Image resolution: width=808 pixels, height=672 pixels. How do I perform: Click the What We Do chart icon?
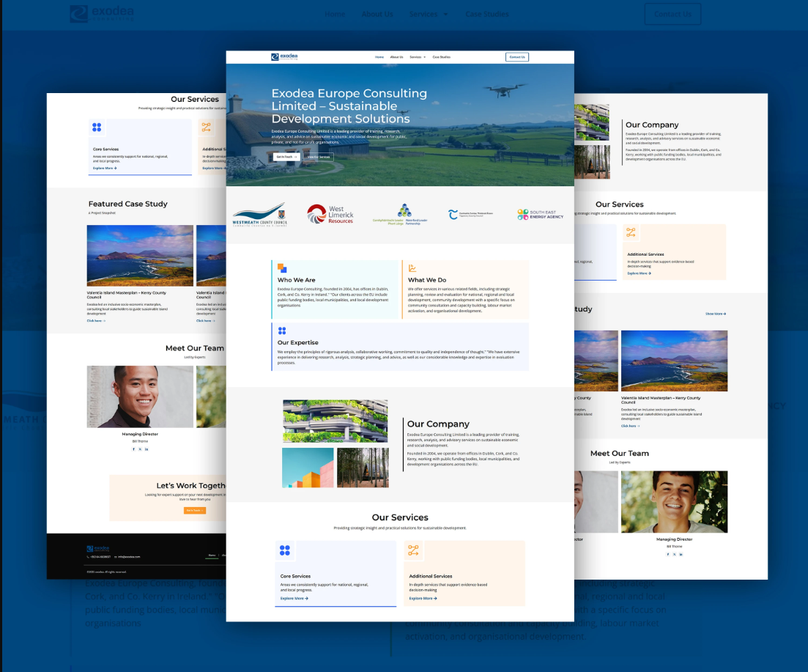click(412, 268)
